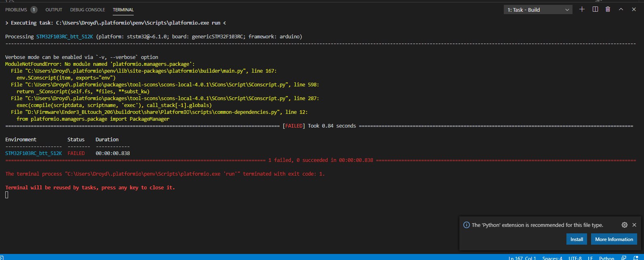Click 'Terminal will be reused by tasks' line

(x=90, y=188)
